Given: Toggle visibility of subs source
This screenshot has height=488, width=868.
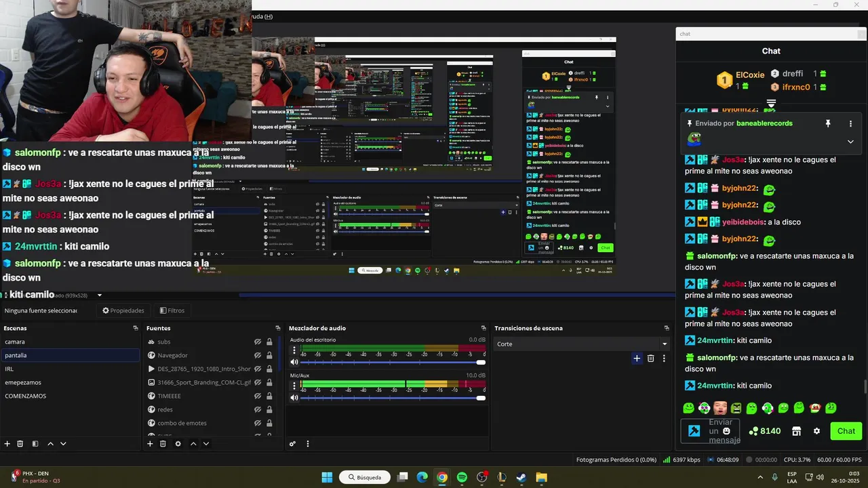Looking at the screenshot, I should (x=258, y=342).
